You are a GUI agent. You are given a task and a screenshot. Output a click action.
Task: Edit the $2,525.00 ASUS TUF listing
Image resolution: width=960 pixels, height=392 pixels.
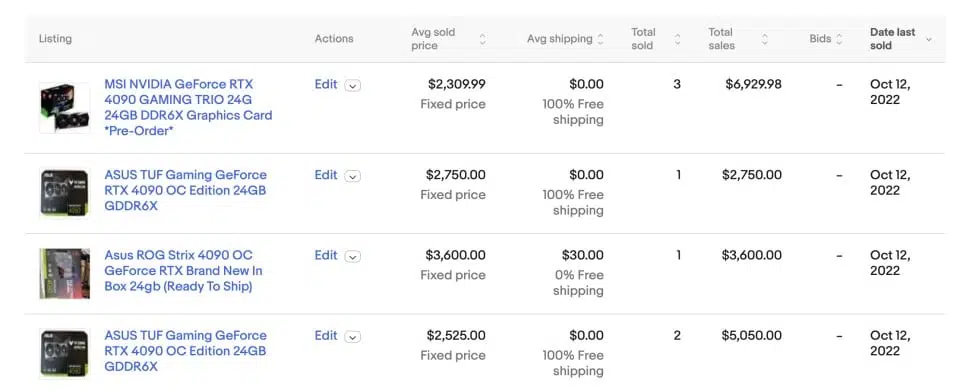click(x=326, y=336)
